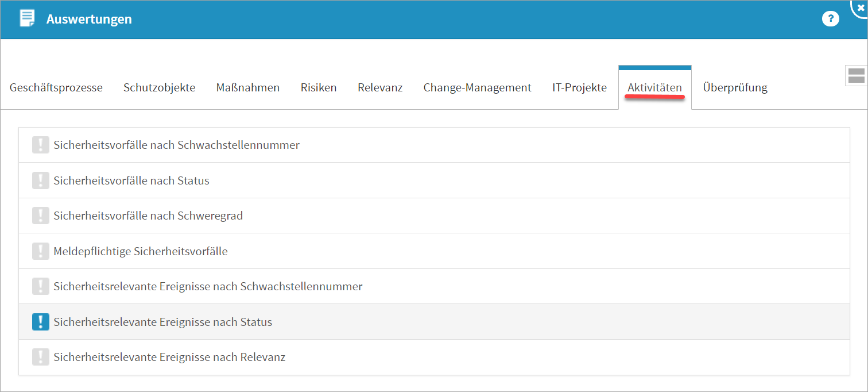Click blue exclamation icon for Ereignisse nach Status

point(41,322)
